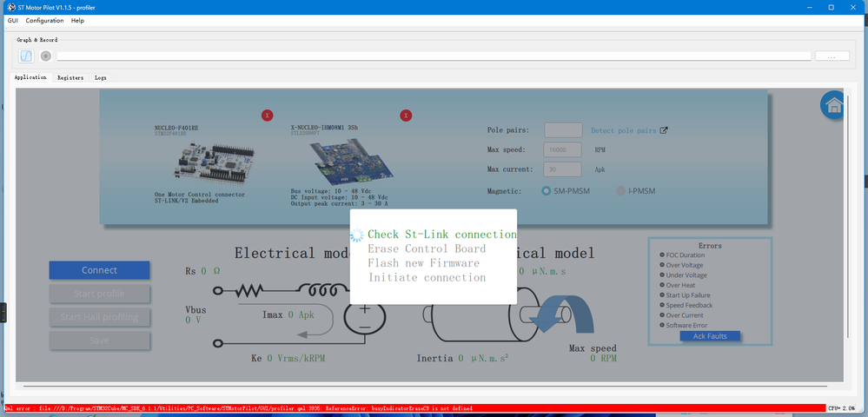Click the Max speed input field
Viewport: 868px width, 417px height.
pyautogui.click(x=563, y=150)
